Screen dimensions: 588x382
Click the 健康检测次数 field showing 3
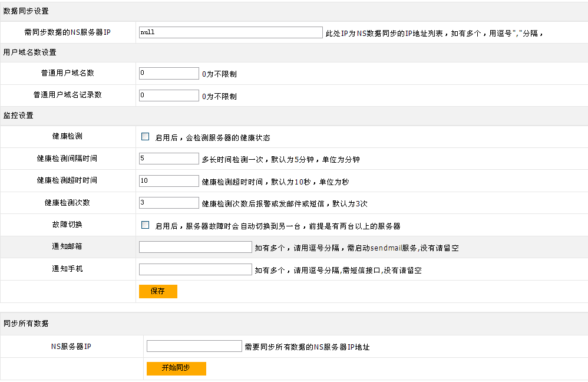tap(169, 203)
